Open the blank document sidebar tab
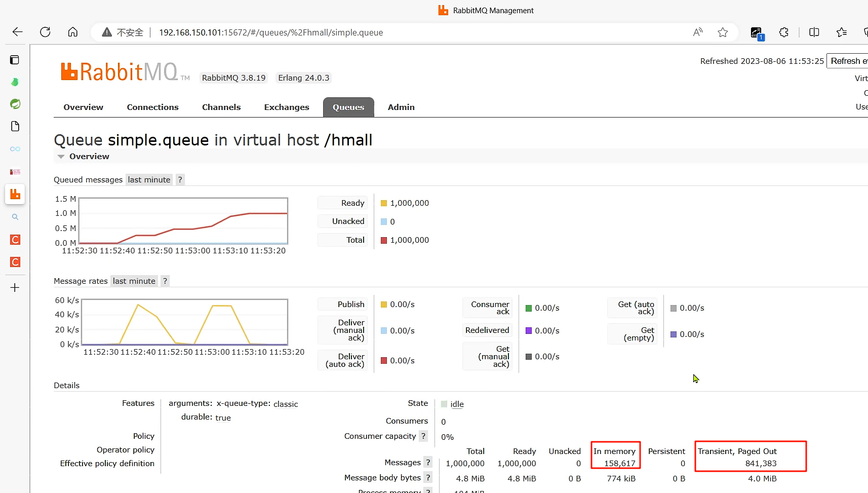Image resolution: width=868 pixels, height=493 pixels. (15, 126)
